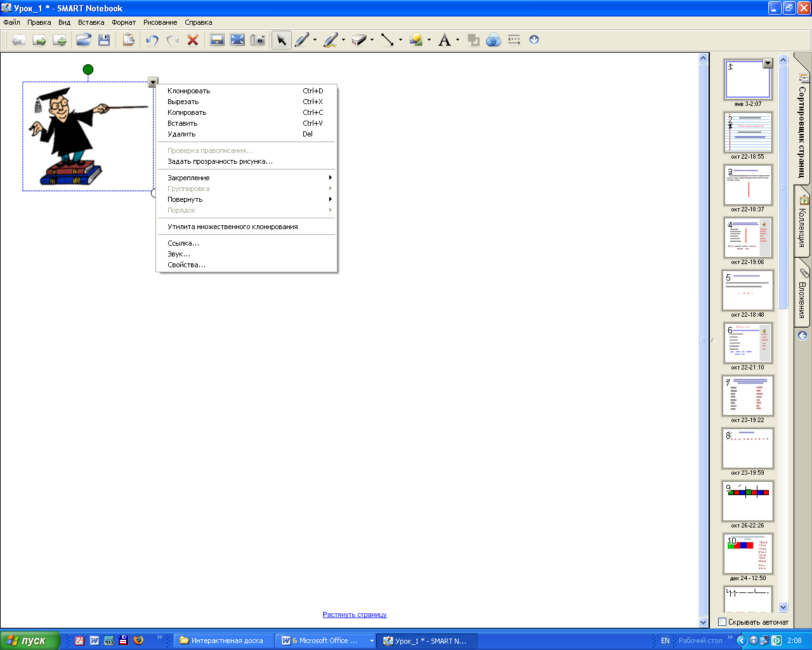Redo the last action

173,40
